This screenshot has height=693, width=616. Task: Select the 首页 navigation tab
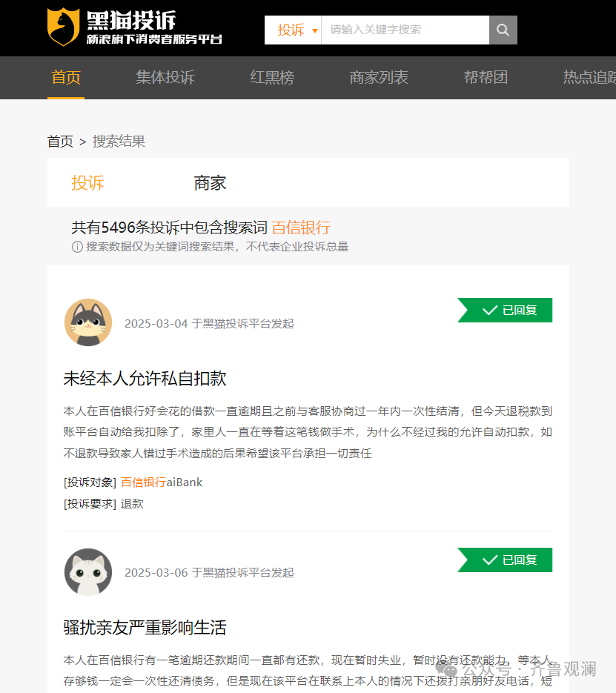click(x=66, y=77)
